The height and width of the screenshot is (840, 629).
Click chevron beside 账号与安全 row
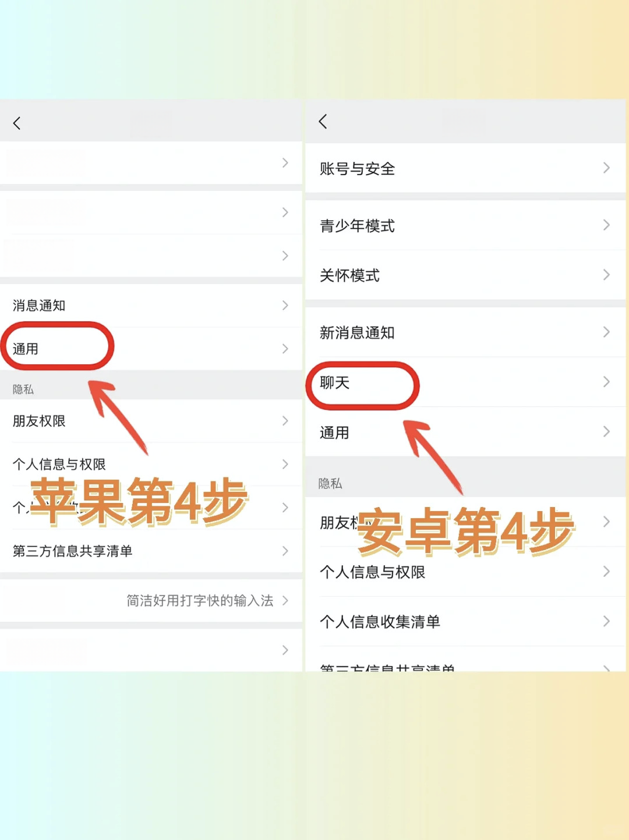(606, 168)
